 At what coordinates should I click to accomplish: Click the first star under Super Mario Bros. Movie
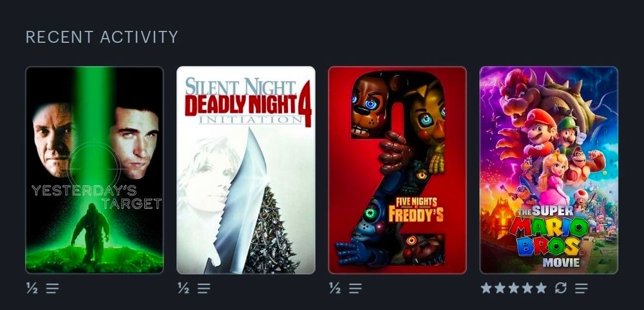486,288
